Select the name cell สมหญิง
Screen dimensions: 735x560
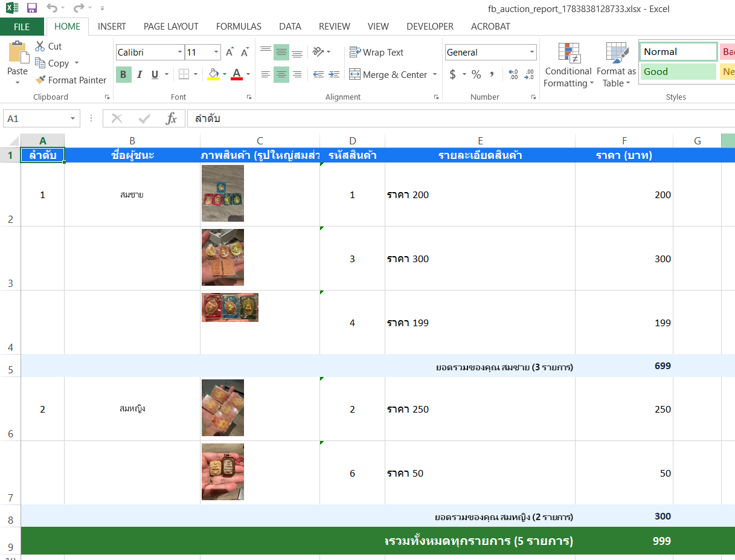point(132,409)
